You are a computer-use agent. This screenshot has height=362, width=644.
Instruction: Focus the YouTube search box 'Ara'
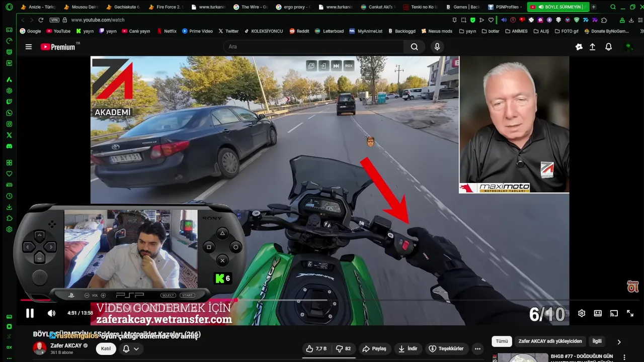click(313, 47)
